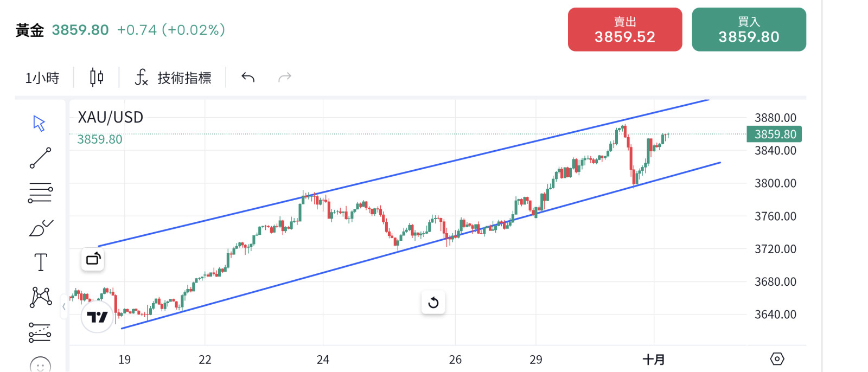
Task: Open 技術指標 indicators menu
Action: pos(173,78)
